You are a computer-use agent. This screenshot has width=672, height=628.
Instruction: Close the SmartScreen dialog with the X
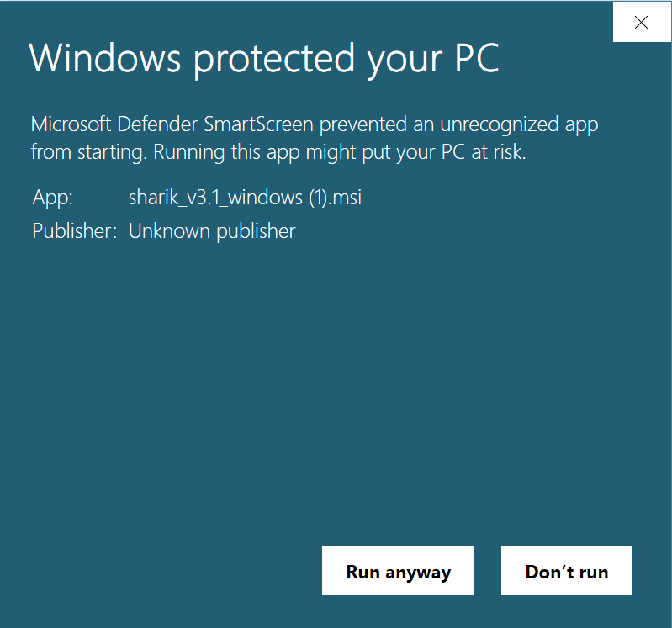click(x=641, y=22)
